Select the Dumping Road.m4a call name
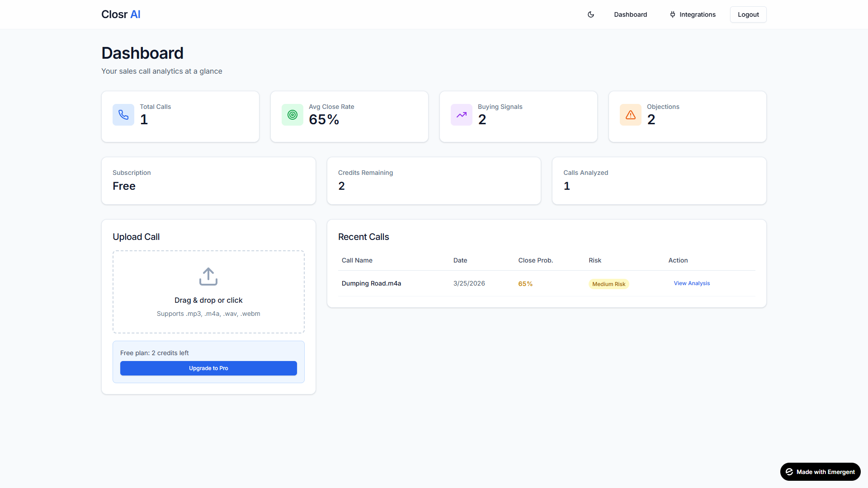The height and width of the screenshot is (488, 868). click(x=371, y=283)
